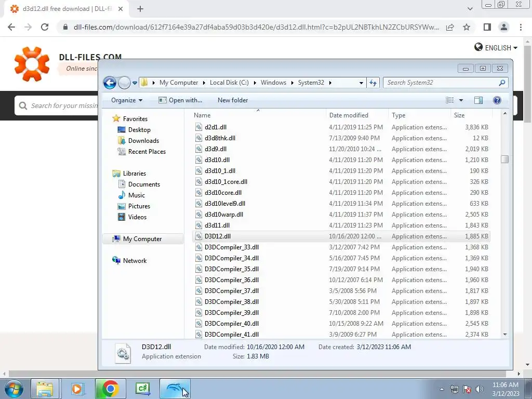Viewport: 532px width, 399px height.
Task: Click Local Disk (C:) breadcrumb segment
Action: 229,83
